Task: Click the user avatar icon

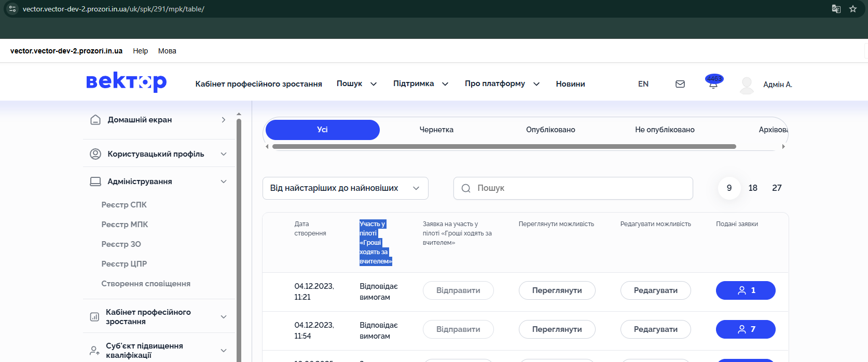Action: coord(747,85)
